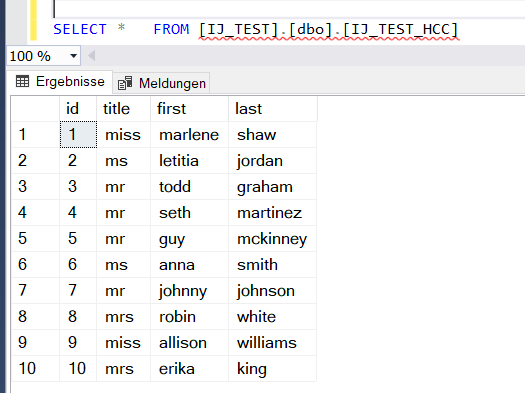Select the cell containing letitia
Screen dimensions: 525x393
pyautogui.click(x=190, y=161)
